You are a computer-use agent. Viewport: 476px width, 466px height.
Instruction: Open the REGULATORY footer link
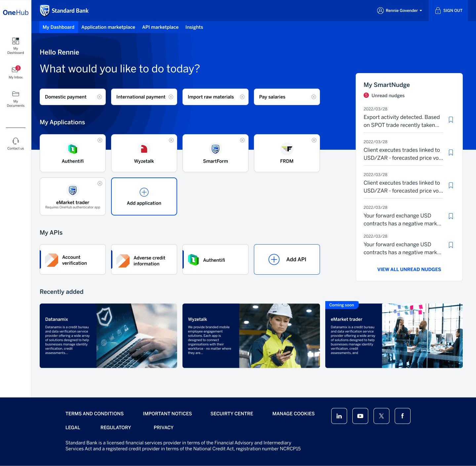(116, 427)
